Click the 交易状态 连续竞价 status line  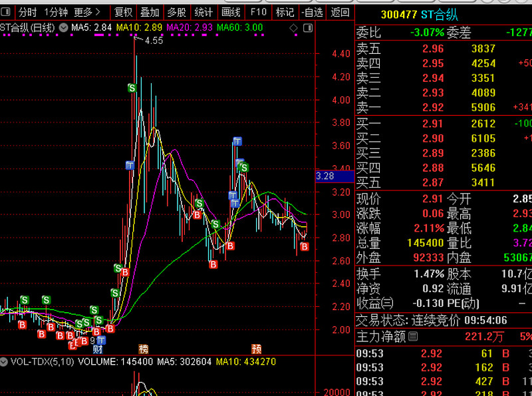[432, 320]
